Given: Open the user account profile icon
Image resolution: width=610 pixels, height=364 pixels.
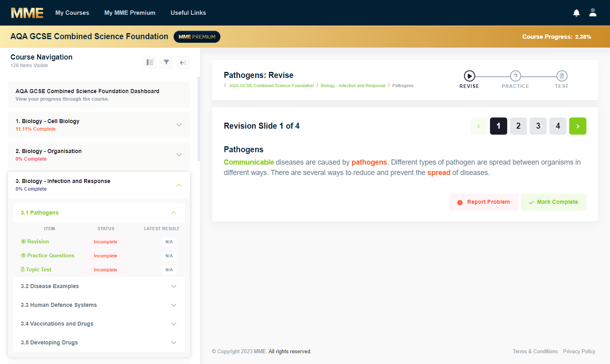Looking at the screenshot, I should click(x=593, y=12).
